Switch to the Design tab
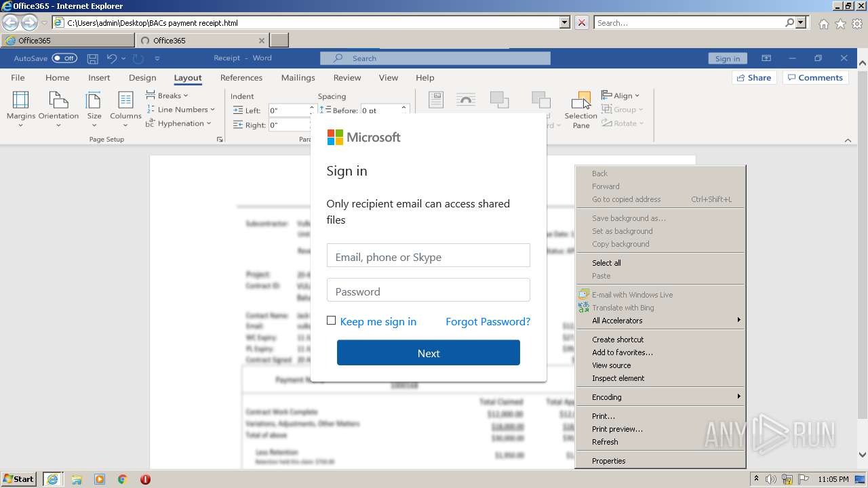868x488 pixels. pos(142,77)
